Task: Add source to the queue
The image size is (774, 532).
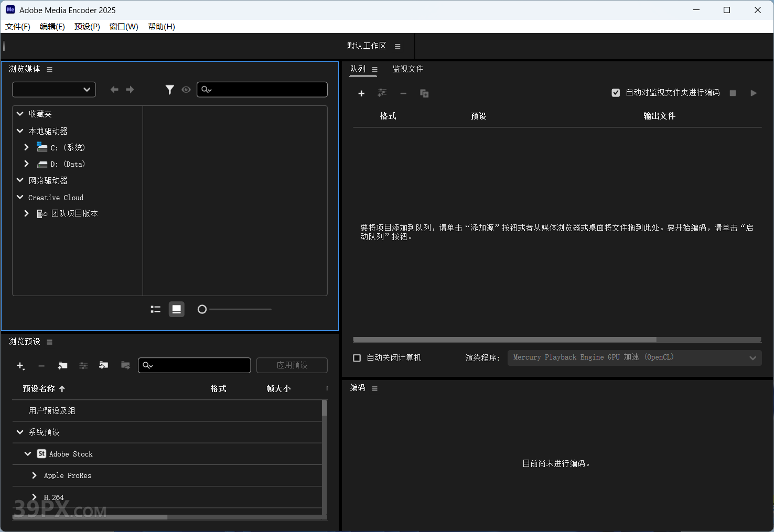Action: [361, 93]
